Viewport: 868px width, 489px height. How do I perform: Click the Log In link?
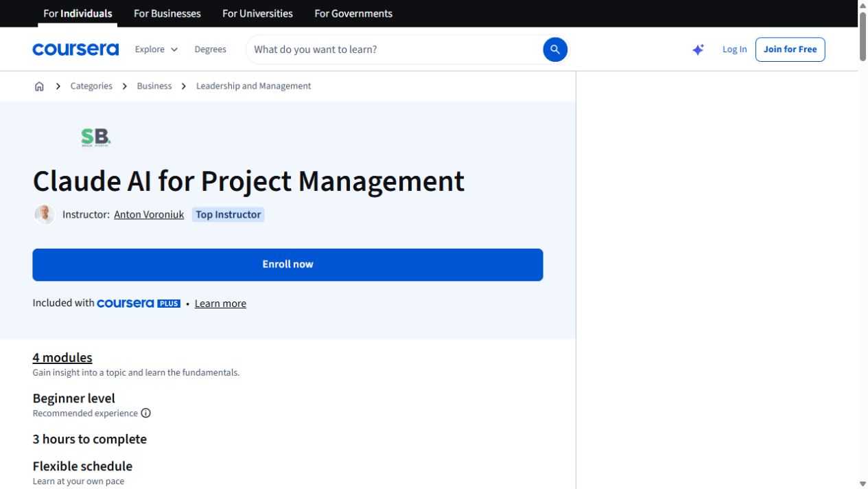click(x=734, y=49)
